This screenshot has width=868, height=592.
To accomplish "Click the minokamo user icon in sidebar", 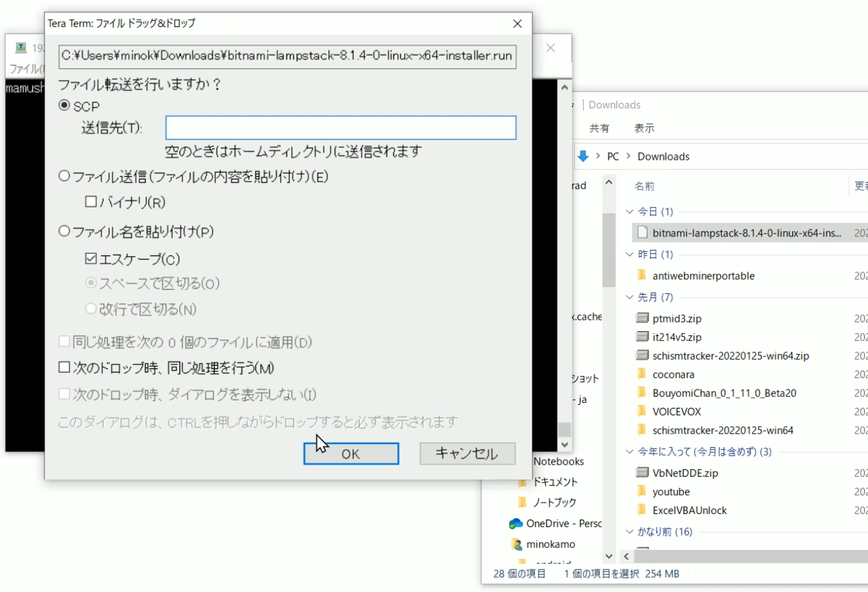I will pyautogui.click(x=517, y=545).
